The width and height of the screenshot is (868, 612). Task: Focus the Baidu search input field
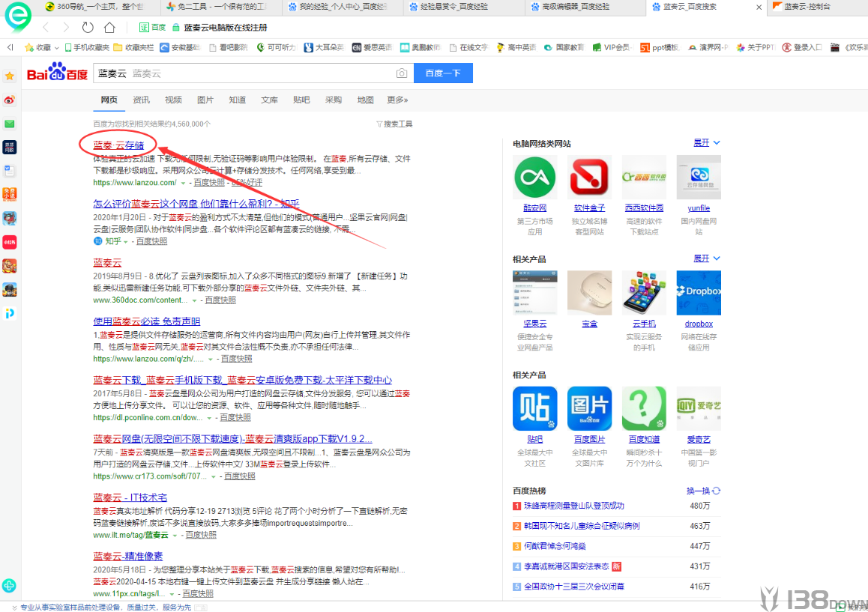(244, 73)
